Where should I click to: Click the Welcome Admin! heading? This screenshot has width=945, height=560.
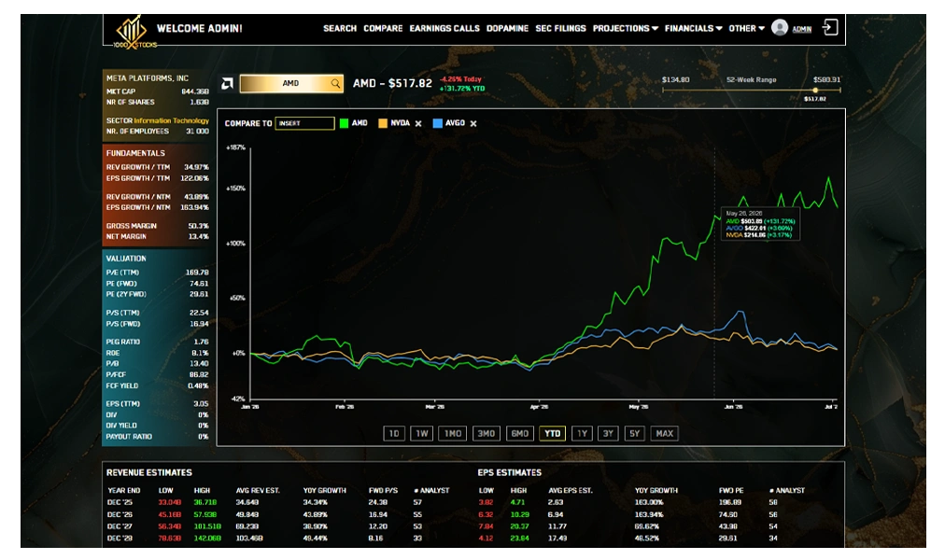pos(200,28)
